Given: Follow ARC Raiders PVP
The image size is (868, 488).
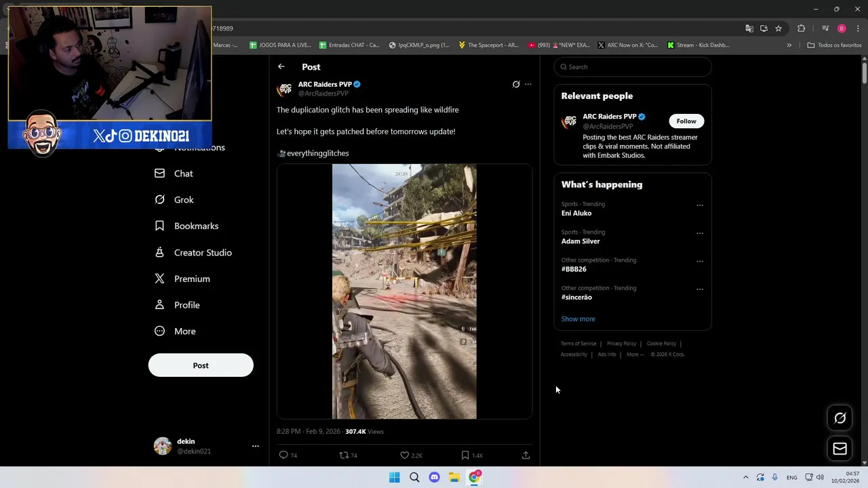Looking at the screenshot, I should point(686,121).
